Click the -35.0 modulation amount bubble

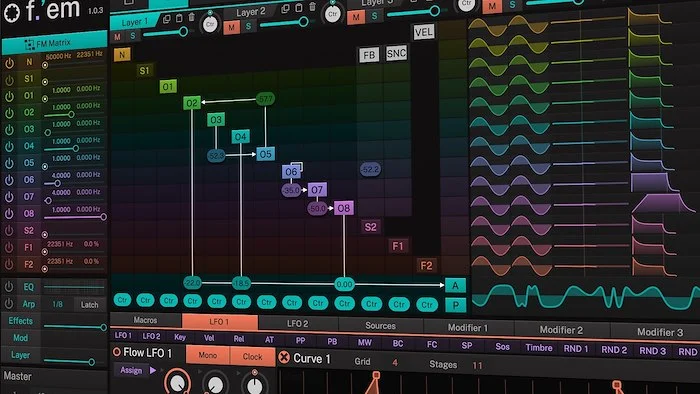[291, 190]
